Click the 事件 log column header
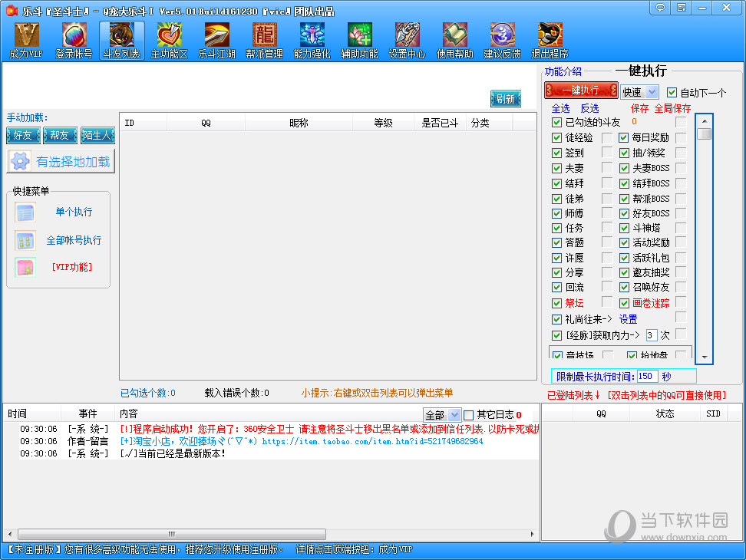This screenshot has height=560, width=746. (x=88, y=413)
